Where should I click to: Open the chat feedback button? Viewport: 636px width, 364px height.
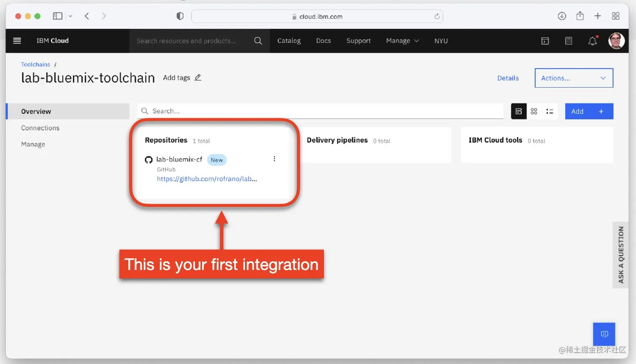pyautogui.click(x=604, y=334)
